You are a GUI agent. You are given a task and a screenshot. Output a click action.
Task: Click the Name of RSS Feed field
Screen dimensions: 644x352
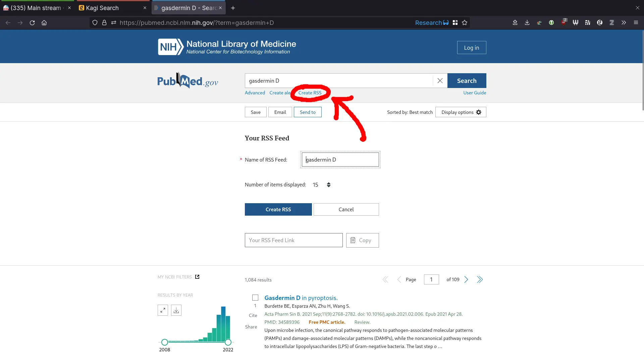tap(340, 160)
